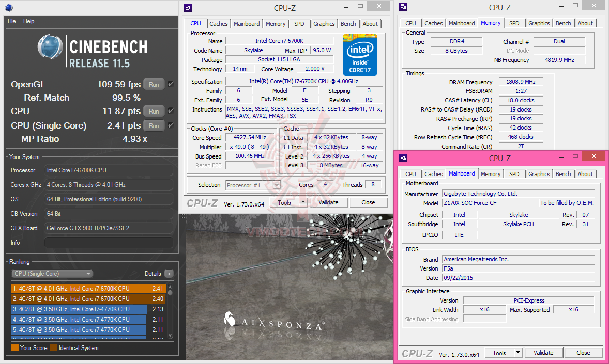Screen dimensions: 609x364
Task: Select ranking row 1 scoring 2.41
Action: (88, 288)
